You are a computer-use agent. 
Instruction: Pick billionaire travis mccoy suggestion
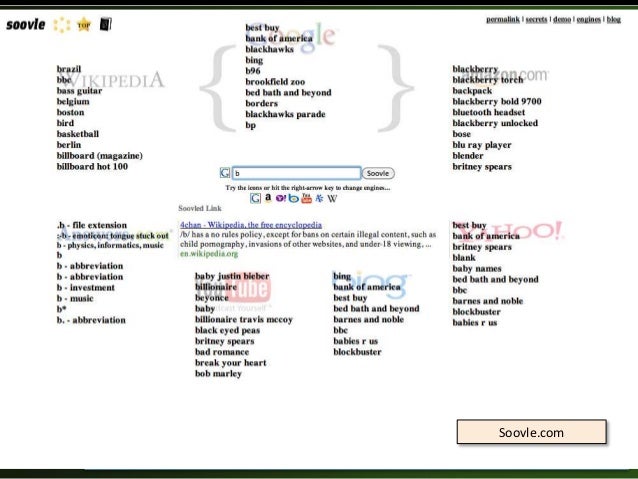pyautogui.click(x=244, y=319)
